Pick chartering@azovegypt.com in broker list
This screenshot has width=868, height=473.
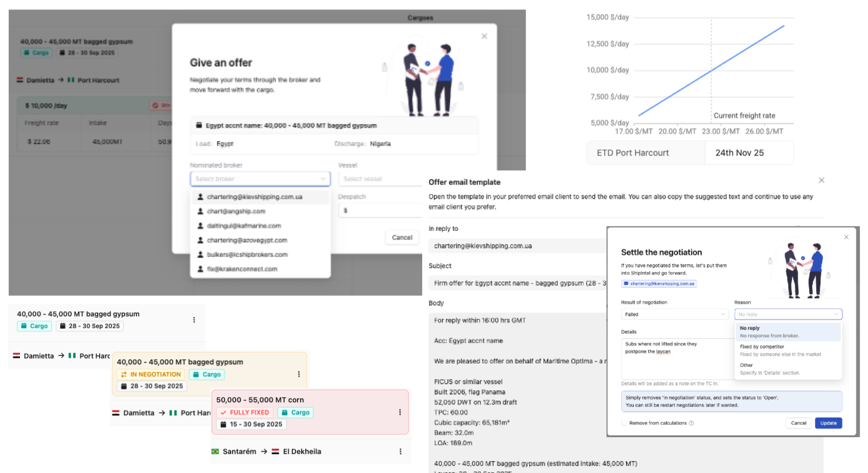point(260,240)
